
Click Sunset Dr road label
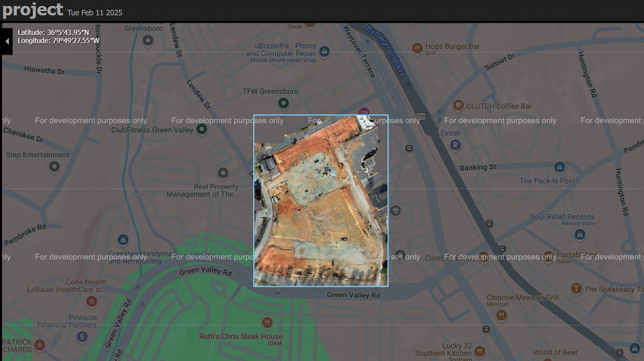(x=499, y=62)
